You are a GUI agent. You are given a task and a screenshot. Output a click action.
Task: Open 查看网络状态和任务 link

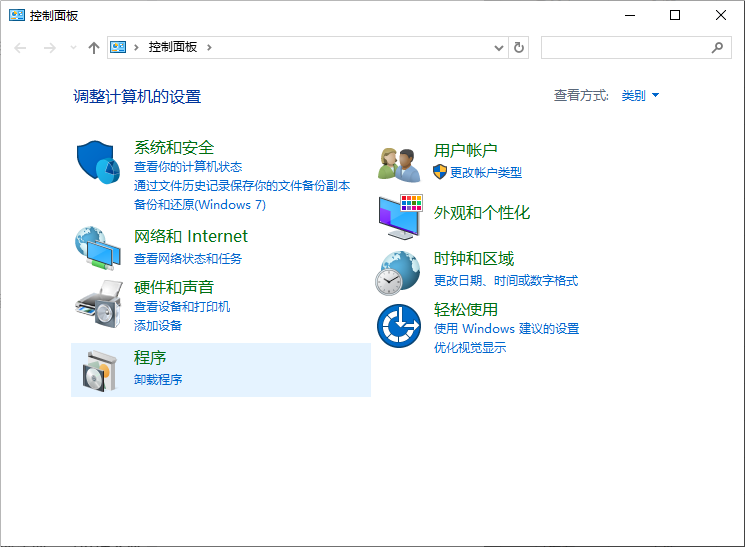pyautogui.click(x=188, y=259)
